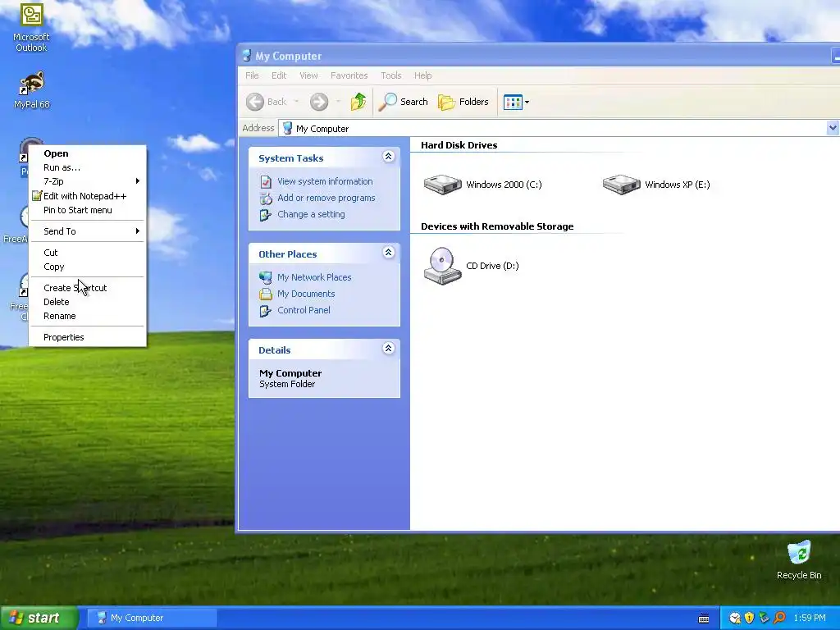Expand the 7-Zip submenu
840x630 pixels.
(87, 181)
